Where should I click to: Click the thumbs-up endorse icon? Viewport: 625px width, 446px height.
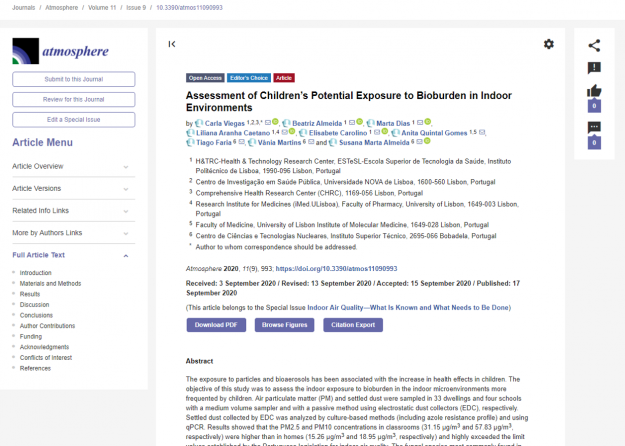pos(594,92)
